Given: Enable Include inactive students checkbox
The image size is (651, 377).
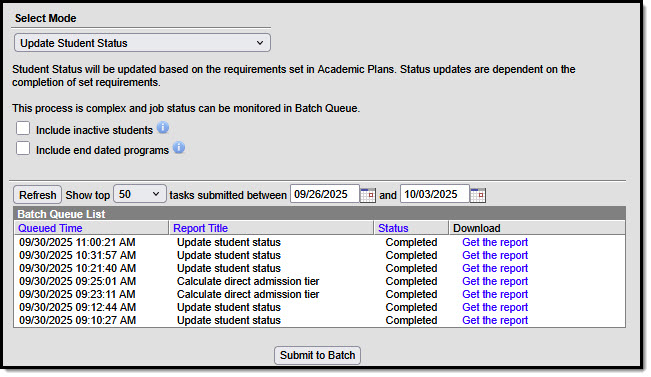Looking at the screenshot, I should (23, 128).
